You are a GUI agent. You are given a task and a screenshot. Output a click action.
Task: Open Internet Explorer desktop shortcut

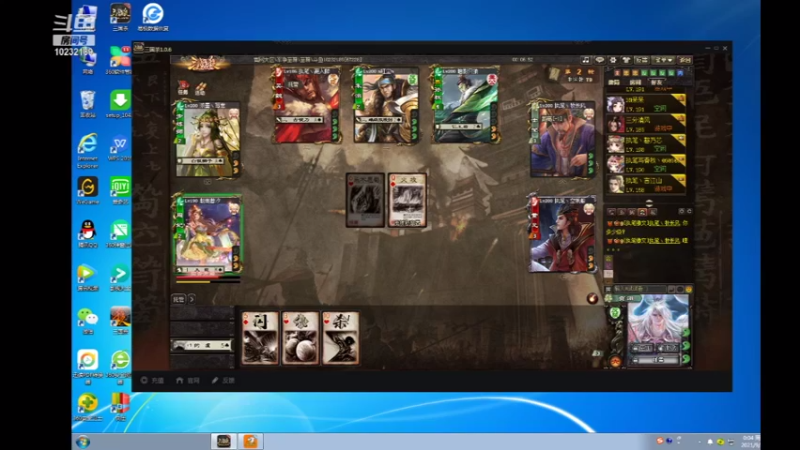click(88, 151)
